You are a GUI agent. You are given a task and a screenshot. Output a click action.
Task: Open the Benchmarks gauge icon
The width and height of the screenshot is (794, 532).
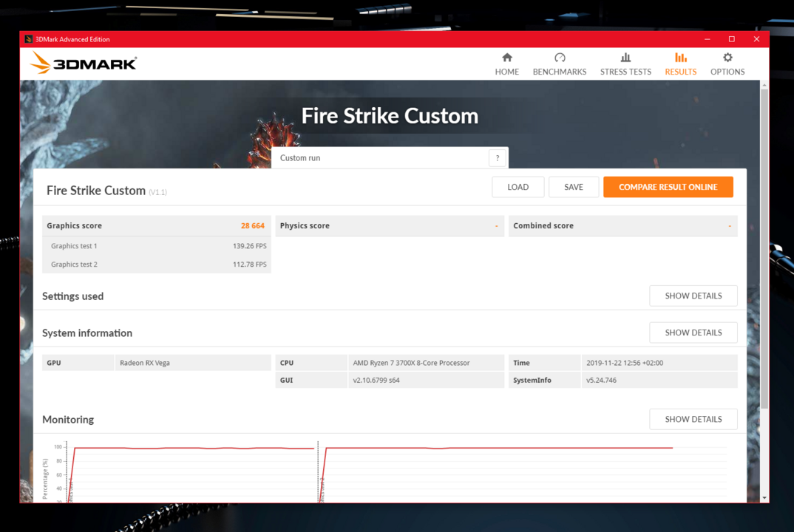[560, 58]
